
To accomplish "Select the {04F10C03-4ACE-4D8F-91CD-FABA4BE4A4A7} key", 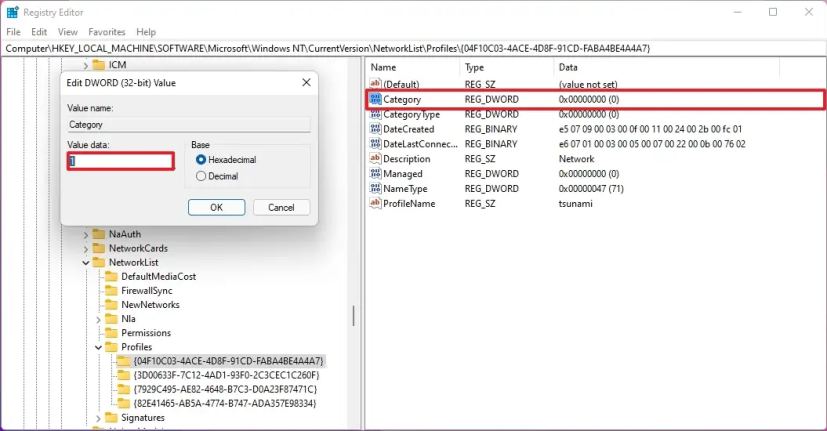I will point(228,361).
